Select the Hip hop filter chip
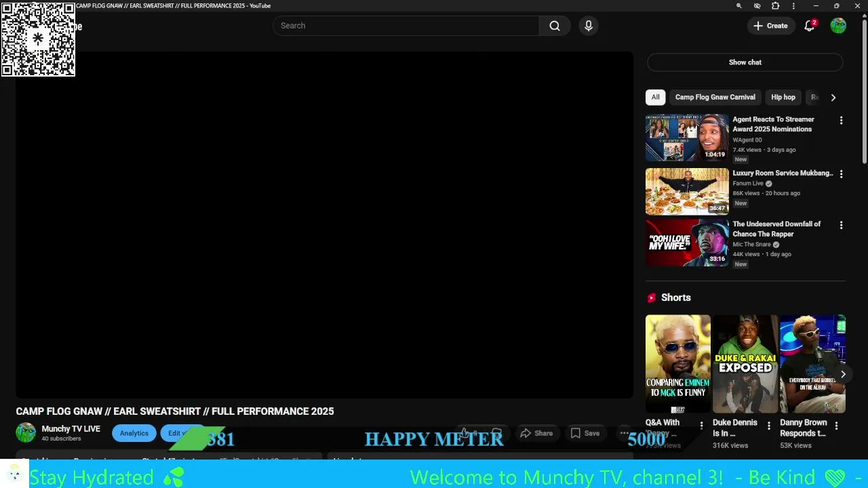Image resolution: width=868 pixels, height=488 pixels. point(783,97)
